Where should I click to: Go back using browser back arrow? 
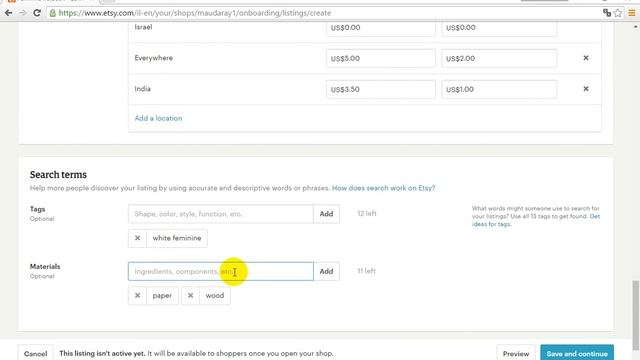(8, 13)
